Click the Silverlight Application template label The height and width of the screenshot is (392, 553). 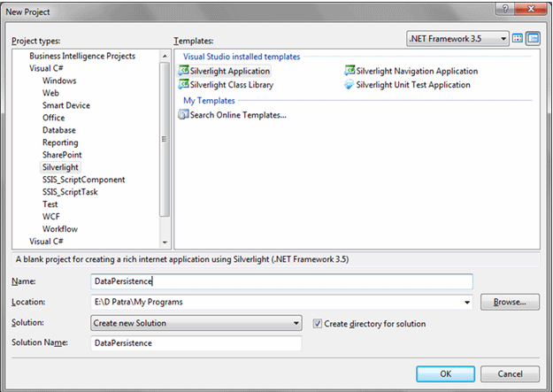(x=230, y=71)
